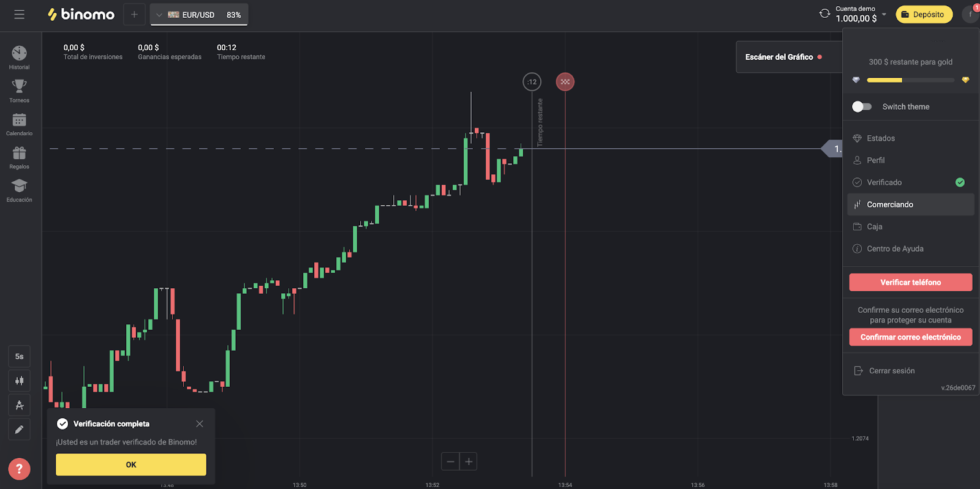Screen dimensions: 980x489
Task: Open Regalos gift icon
Action: pyautogui.click(x=19, y=154)
